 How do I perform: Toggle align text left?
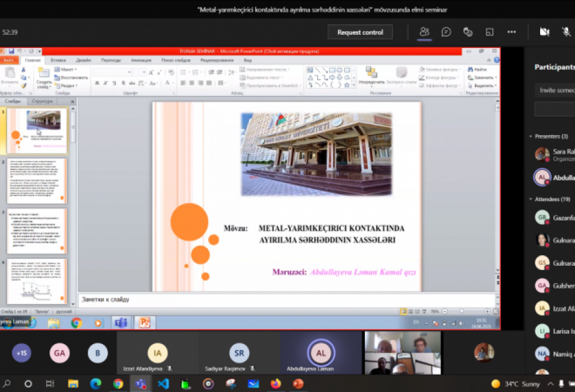pos(183,83)
